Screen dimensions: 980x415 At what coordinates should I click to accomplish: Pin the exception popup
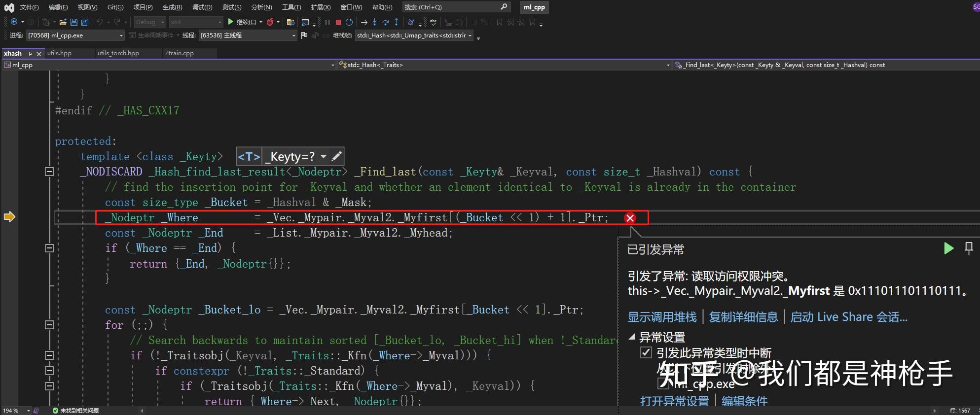969,248
